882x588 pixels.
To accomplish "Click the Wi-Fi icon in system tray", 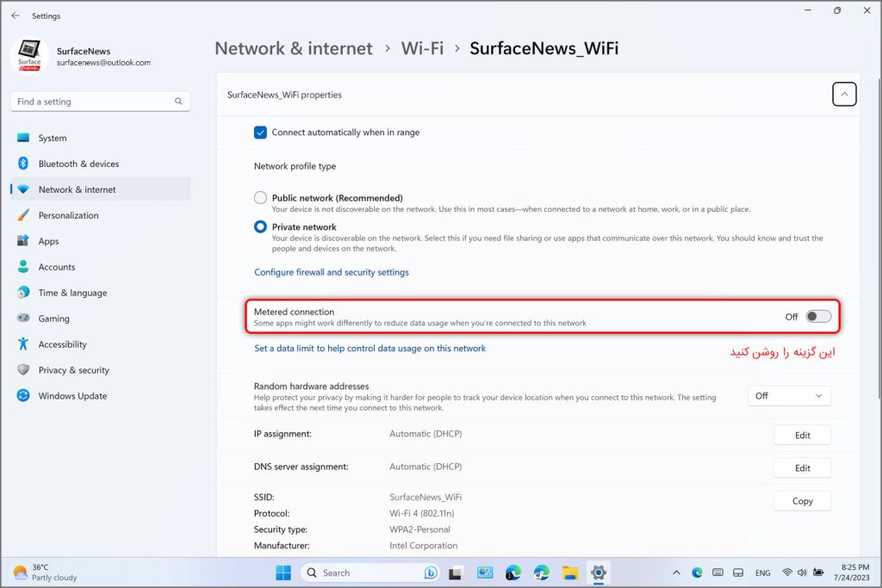I will point(787,573).
